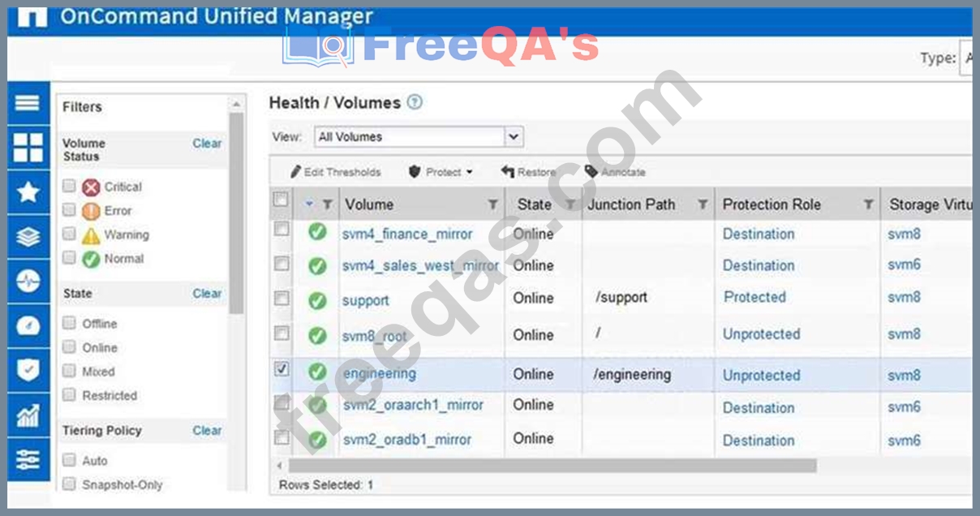
Task: Click Annotate in the toolbar
Action: pos(615,172)
